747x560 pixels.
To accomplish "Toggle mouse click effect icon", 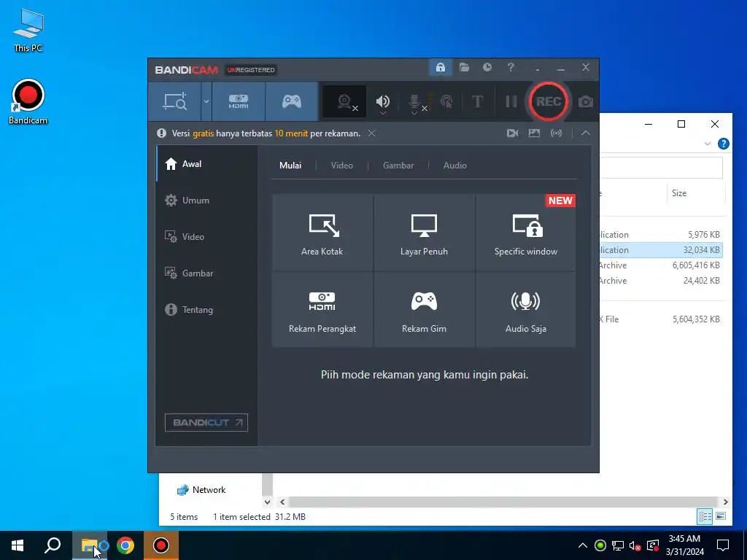I will (x=446, y=101).
